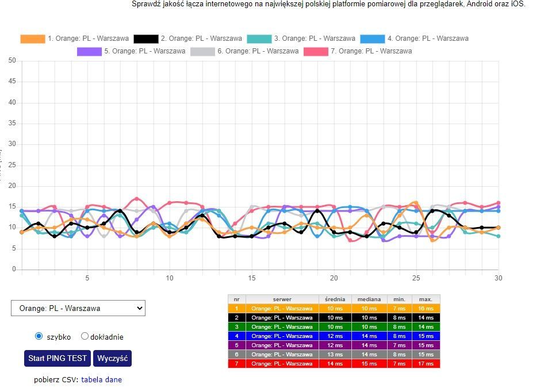Click the red row 7 in results table
The width and height of the screenshot is (540, 392).
pos(334,364)
